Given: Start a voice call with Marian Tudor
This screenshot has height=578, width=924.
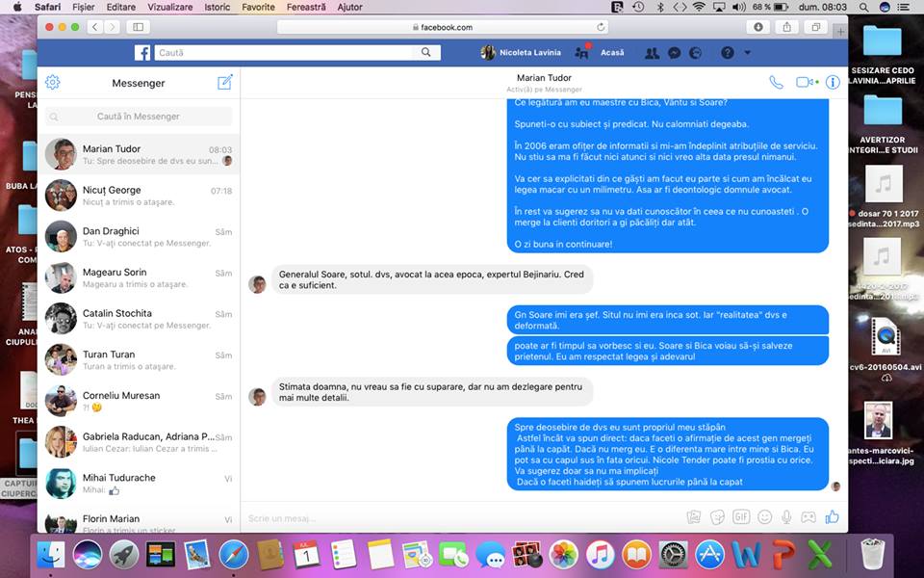Looking at the screenshot, I should pos(776,82).
